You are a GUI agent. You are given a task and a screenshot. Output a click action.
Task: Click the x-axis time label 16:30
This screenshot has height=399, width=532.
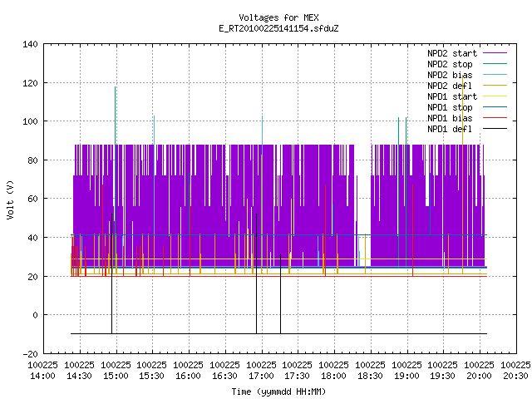coord(224,377)
